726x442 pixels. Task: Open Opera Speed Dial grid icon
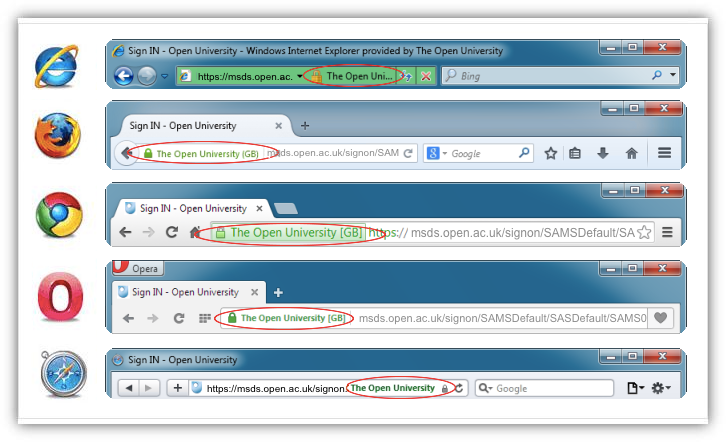[x=205, y=318]
